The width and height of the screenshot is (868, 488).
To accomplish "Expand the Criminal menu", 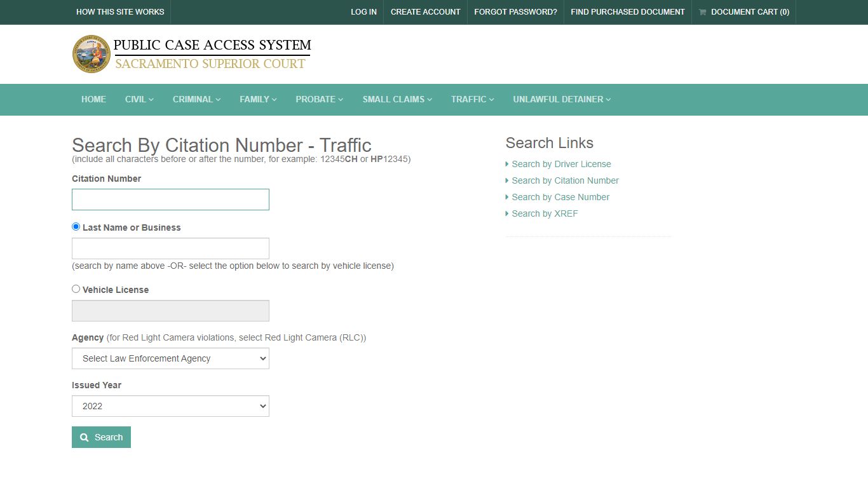I will 196,99.
